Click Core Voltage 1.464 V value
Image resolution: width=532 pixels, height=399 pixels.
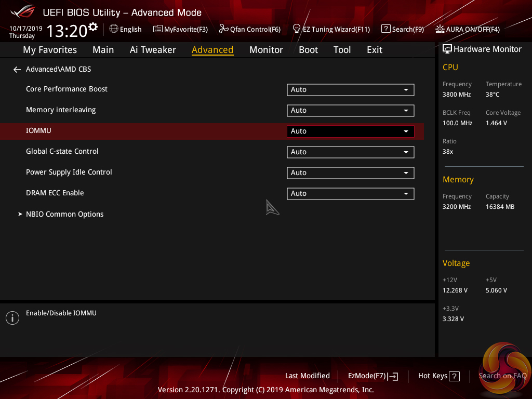pyautogui.click(x=496, y=123)
